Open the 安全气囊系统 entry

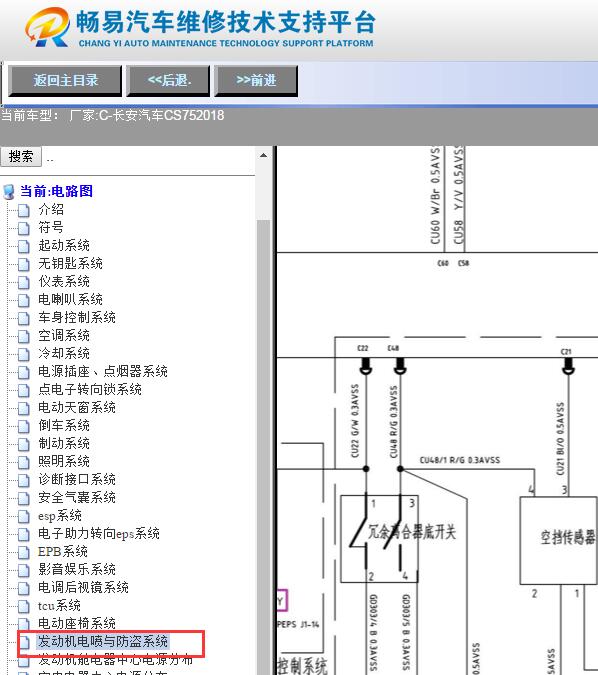click(77, 498)
